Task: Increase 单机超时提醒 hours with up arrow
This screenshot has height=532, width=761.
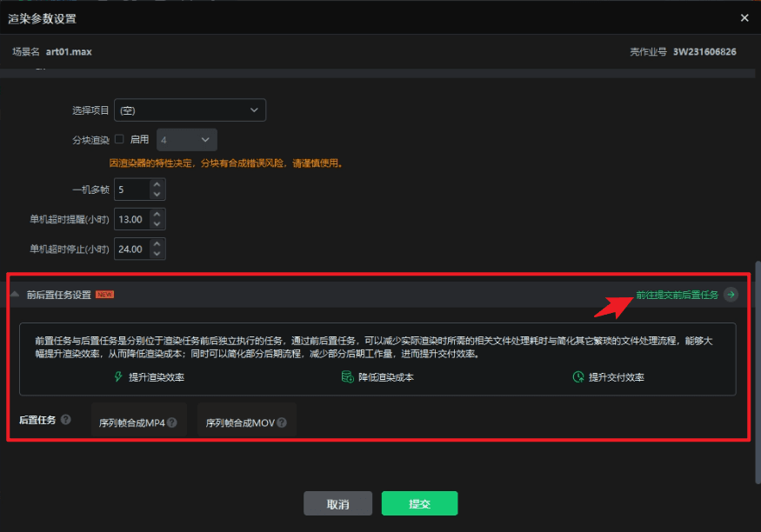Action: (x=157, y=214)
